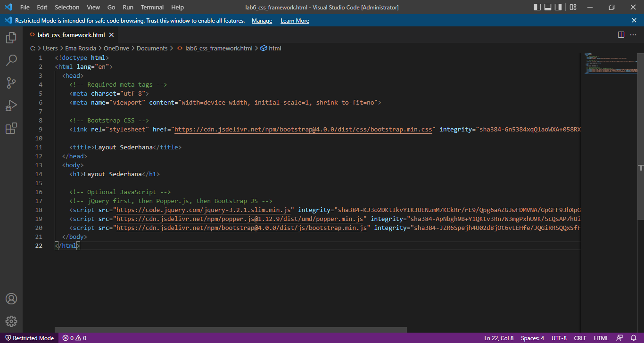
Task: Click errors and warnings count indicator
Action: pyautogui.click(x=74, y=338)
